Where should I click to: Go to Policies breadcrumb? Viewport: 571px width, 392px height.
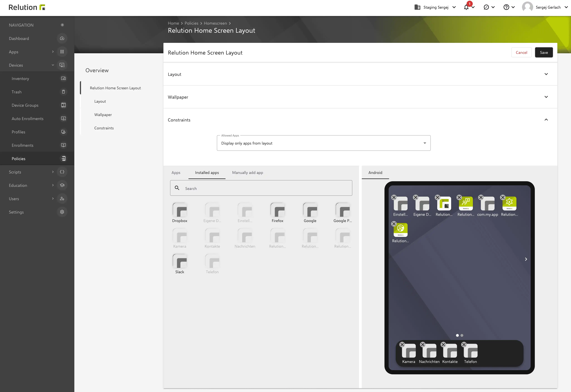click(x=191, y=23)
